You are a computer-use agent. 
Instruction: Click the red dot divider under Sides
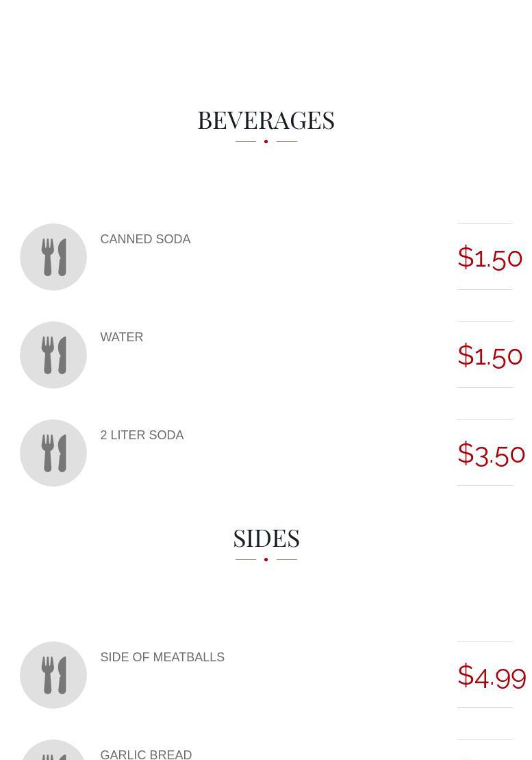(x=266, y=559)
